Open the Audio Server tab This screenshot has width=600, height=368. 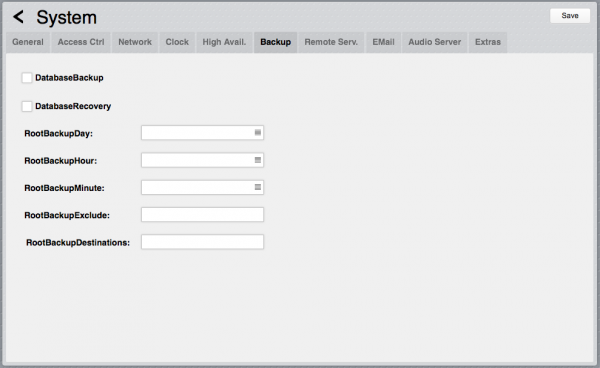coord(435,42)
